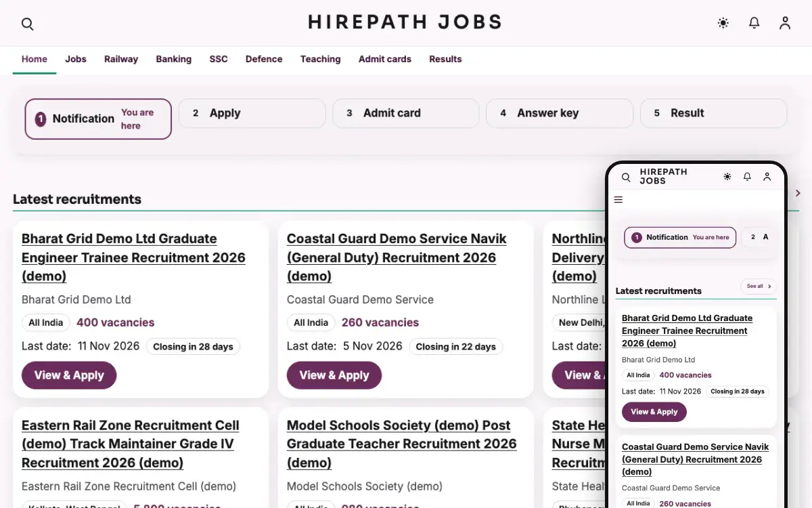Toggle light/dark theme in desktop header
Viewport: 812px width, 508px height.
pyautogui.click(x=723, y=23)
